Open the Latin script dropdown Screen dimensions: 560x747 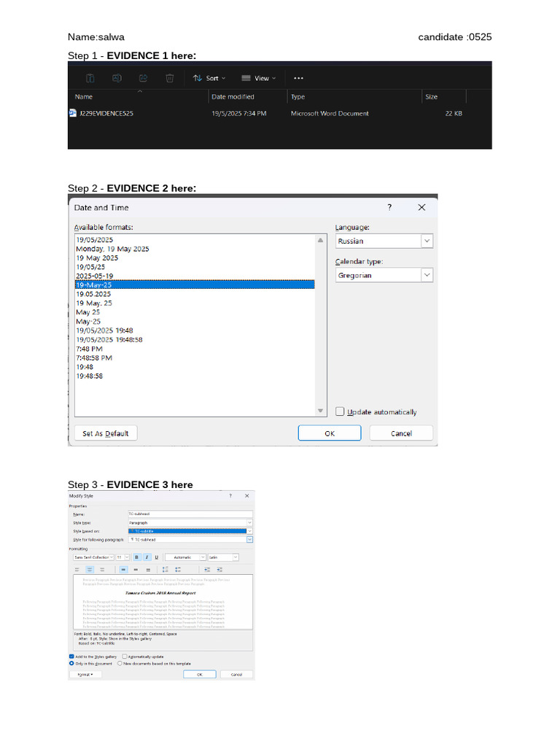click(x=236, y=557)
